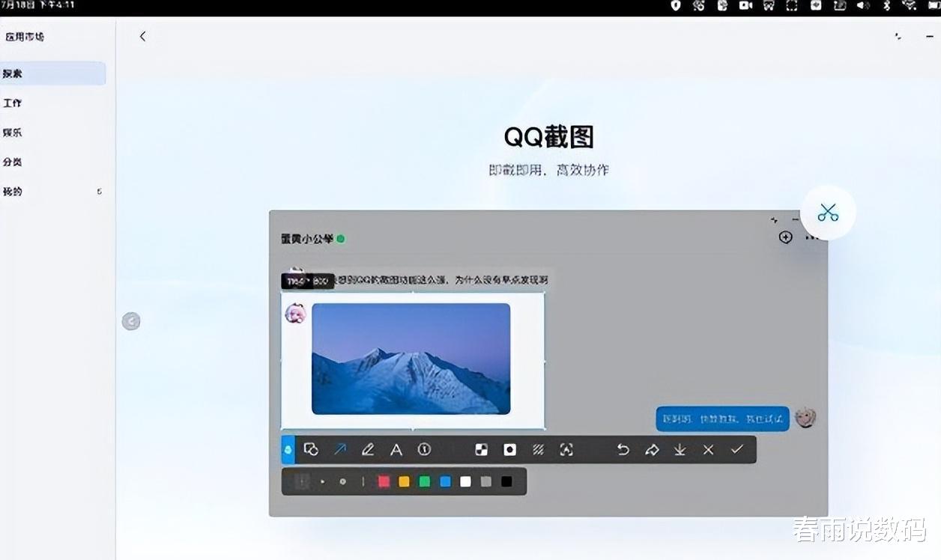This screenshot has width=941, height=560.
Task: Pick the black color swatch
Action: tap(506, 481)
